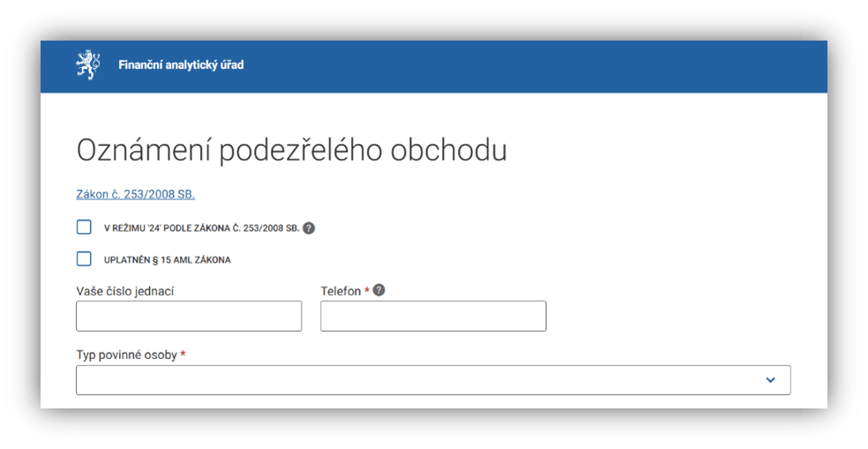The width and height of the screenshot is (868, 449).
Task: Click the 'Telefon' field label
Action: point(340,291)
